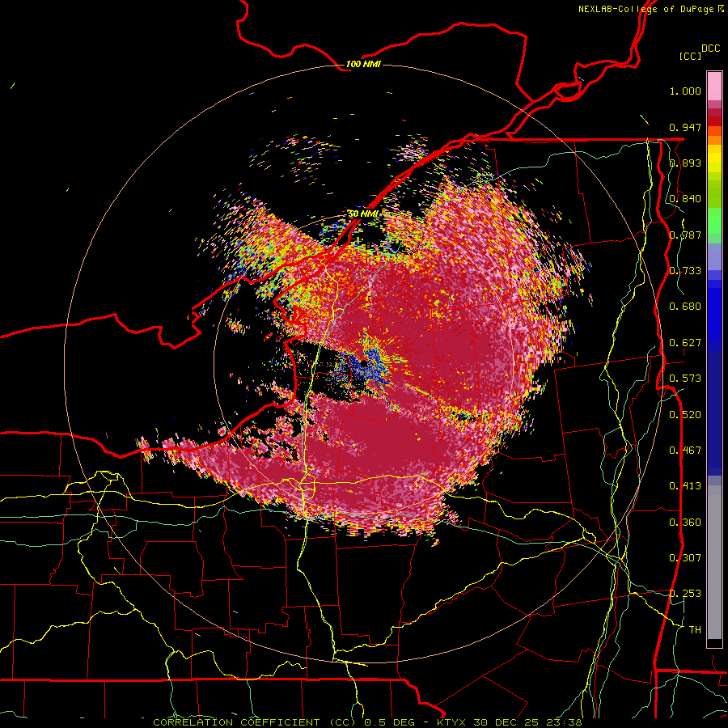Click the DCC label above the color bar

point(711,49)
